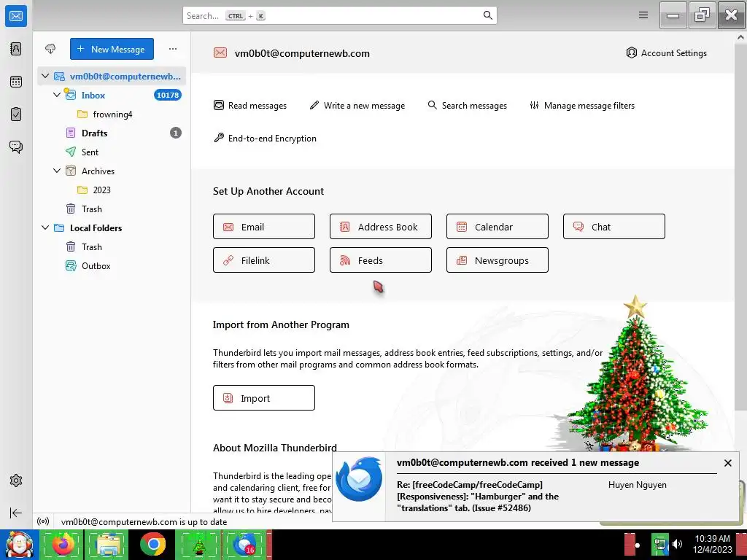Screen dimensions: 747x560
Task: Open the Mail space icon
Action: (x=16, y=16)
